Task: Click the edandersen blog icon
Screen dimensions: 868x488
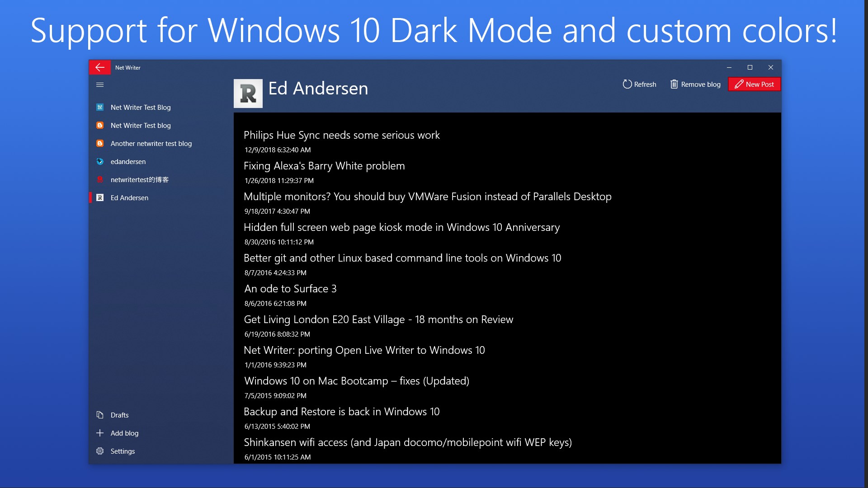Action: (100, 161)
